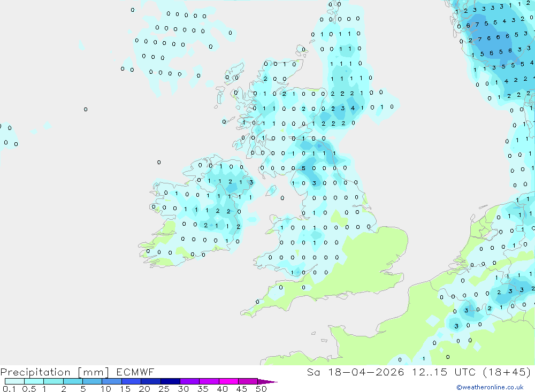
Task: Click the legend value '30'
Action: (x=183, y=389)
